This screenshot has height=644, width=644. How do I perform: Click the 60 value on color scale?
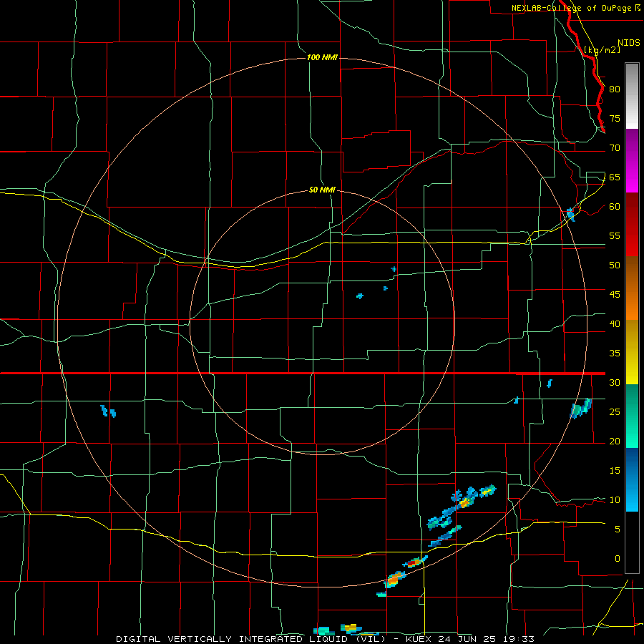point(615,207)
